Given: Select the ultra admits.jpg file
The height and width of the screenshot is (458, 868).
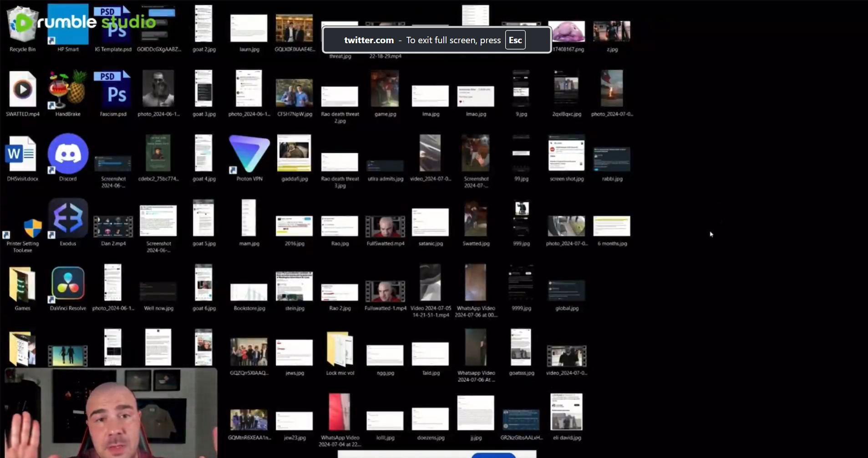Looking at the screenshot, I should [x=385, y=171].
